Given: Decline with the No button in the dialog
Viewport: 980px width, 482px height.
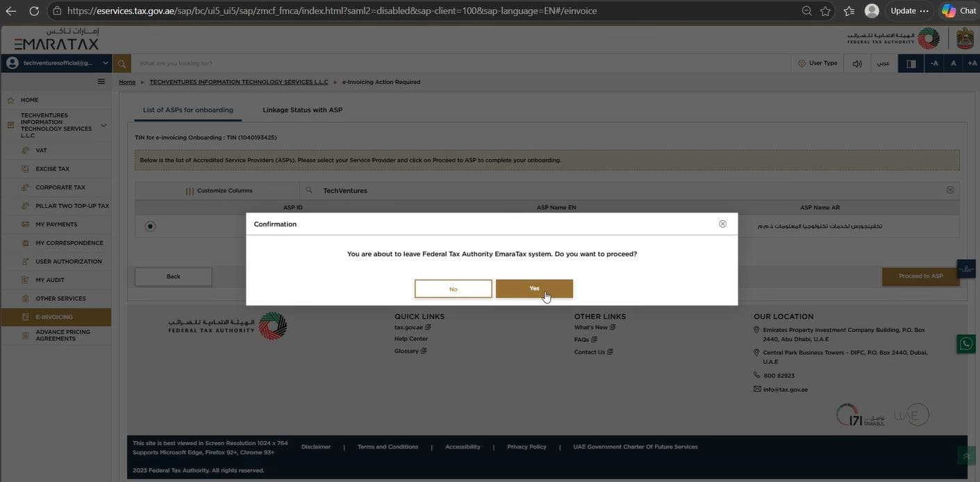Looking at the screenshot, I should (454, 289).
